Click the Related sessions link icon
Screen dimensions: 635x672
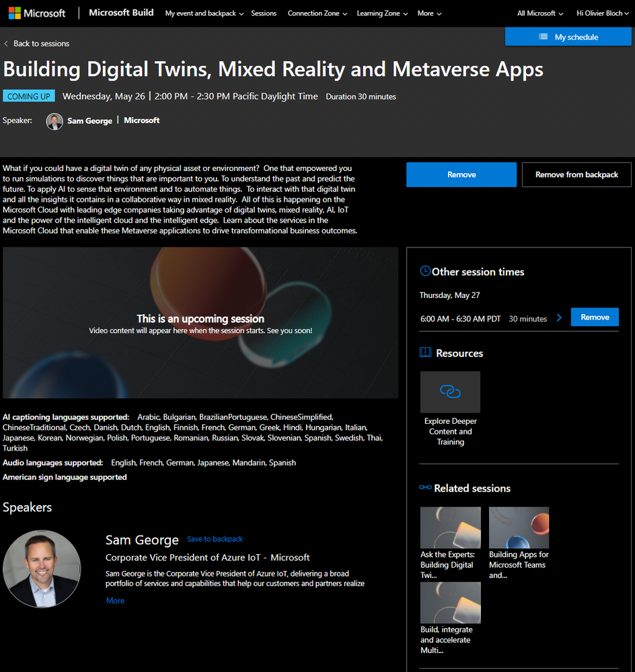[425, 487]
